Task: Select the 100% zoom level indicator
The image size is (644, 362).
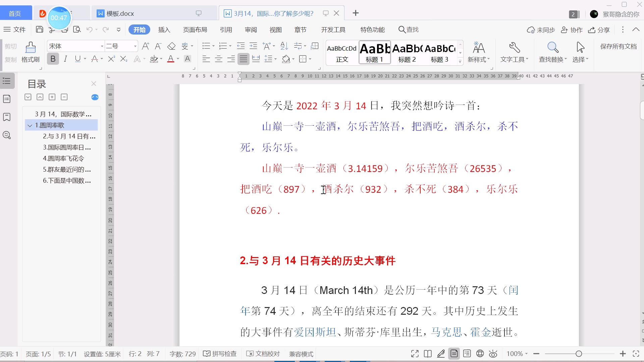Action: point(514,353)
